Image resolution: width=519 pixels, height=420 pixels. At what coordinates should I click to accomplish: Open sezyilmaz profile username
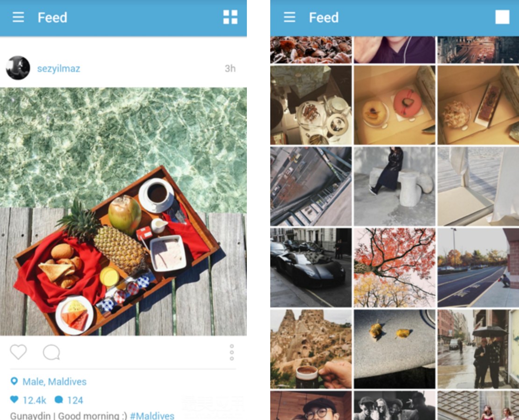tap(58, 68)
